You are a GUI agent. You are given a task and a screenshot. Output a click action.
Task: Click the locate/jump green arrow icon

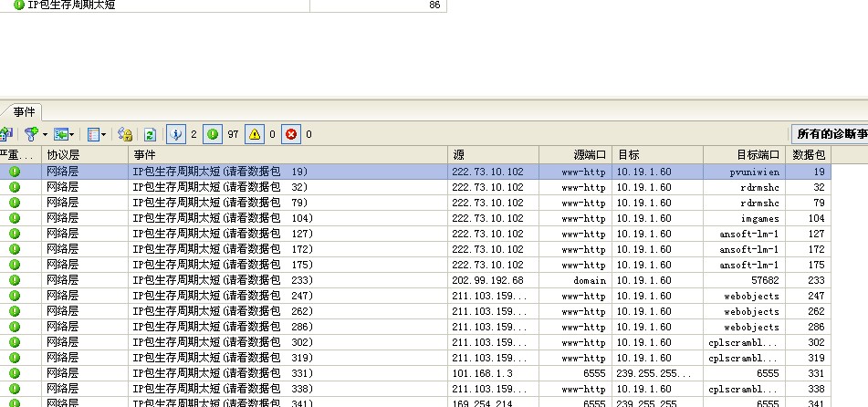tap(60, 134)
